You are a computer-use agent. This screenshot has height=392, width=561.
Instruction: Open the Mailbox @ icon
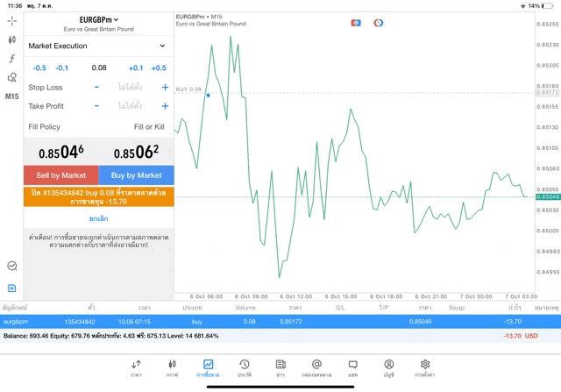pos(316,367)
